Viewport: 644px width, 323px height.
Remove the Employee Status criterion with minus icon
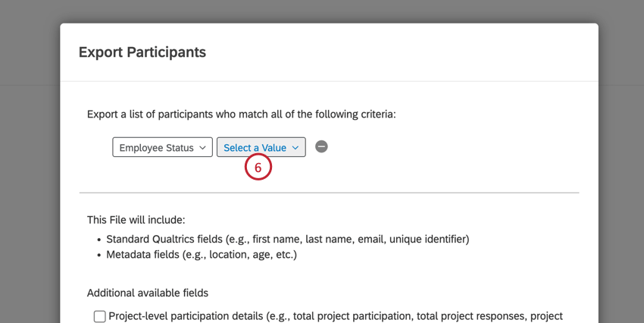point(321,147)
